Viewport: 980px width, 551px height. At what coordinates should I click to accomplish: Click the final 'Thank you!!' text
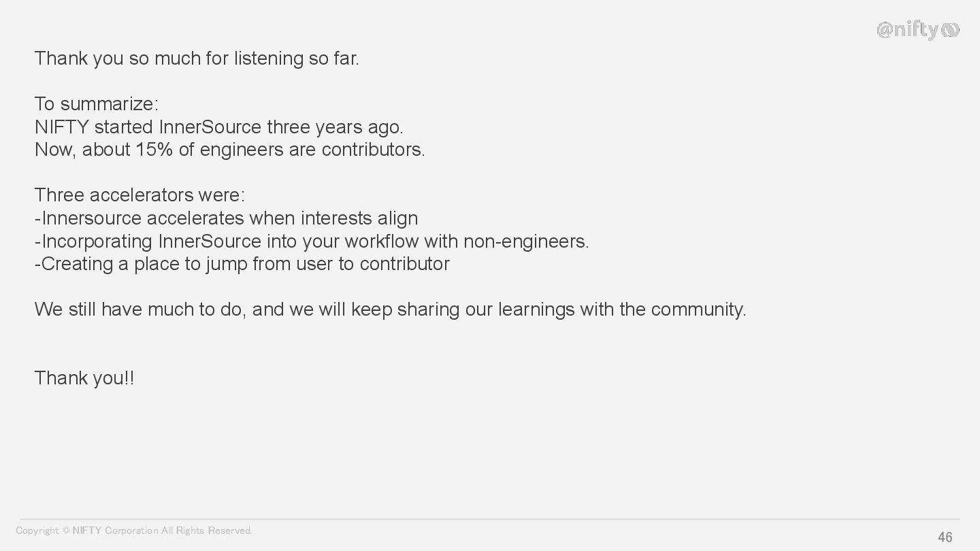84,378
